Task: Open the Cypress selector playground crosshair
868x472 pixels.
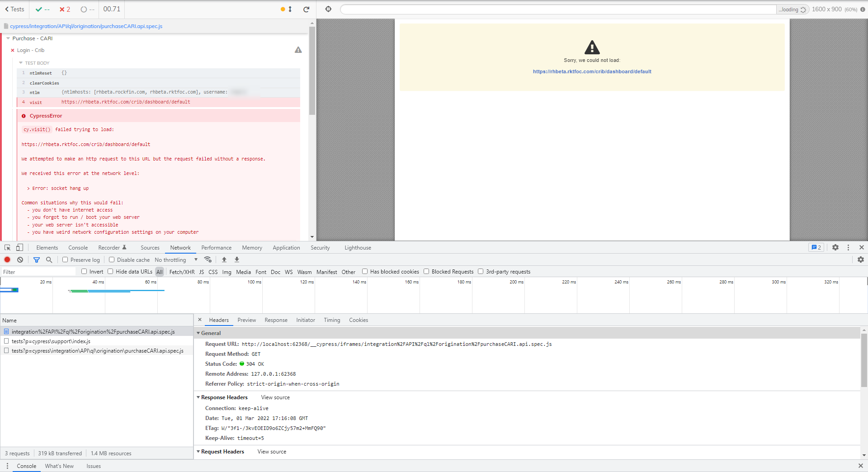Action: click(x=328, y=9)
